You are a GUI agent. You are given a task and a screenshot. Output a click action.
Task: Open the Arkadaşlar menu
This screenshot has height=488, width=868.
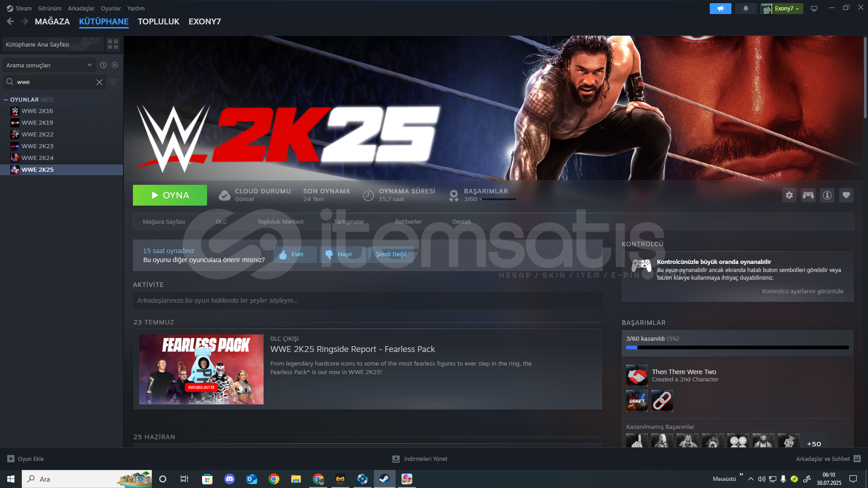point(81,8)
